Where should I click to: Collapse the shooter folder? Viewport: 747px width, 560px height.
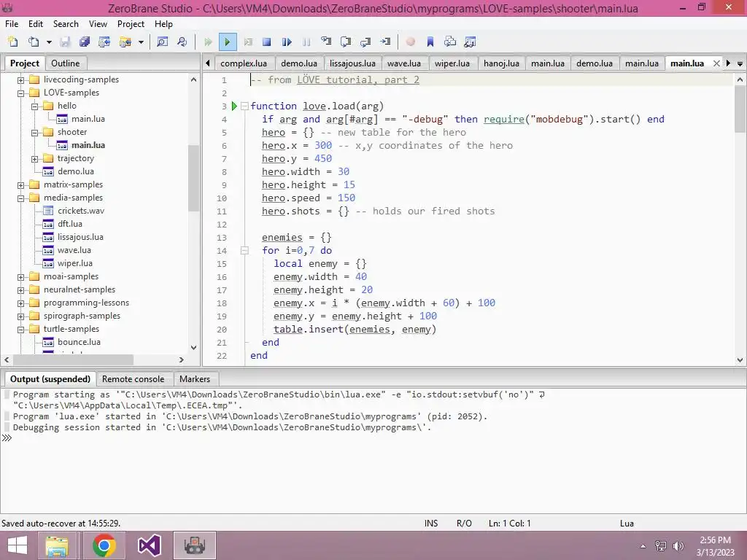click(x=35, y=133)
